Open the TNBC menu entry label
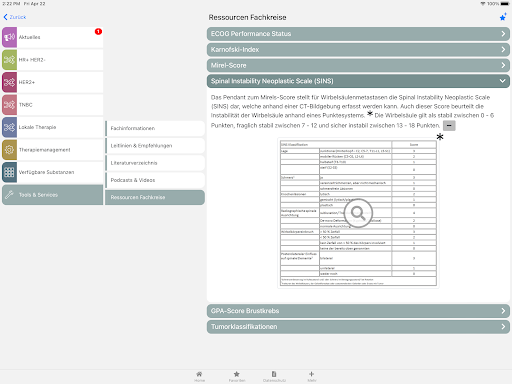The width and height of the screenshot is (512, 384). coord(26,105)
